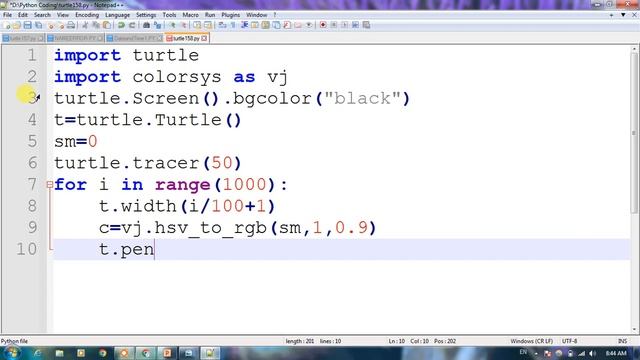This screenshot has height=360, width=640.
Task: Open the user-defined language dialog icon
Action: 255,25
